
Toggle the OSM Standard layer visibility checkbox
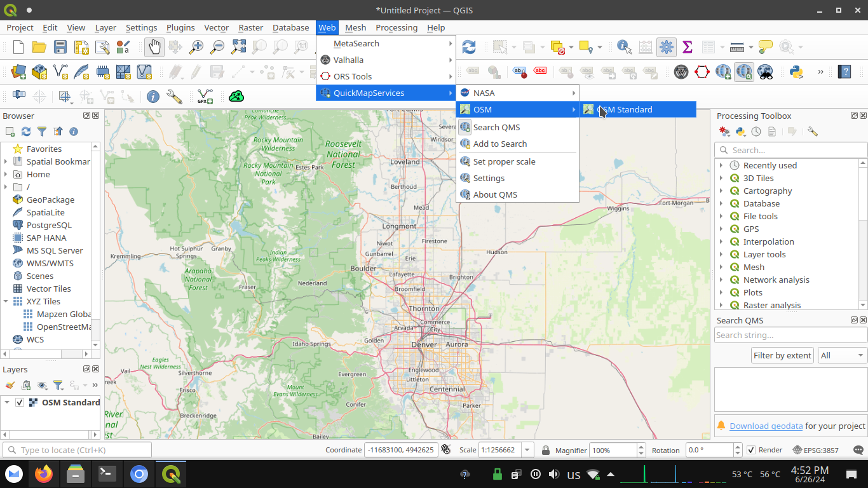click(20, 402)
